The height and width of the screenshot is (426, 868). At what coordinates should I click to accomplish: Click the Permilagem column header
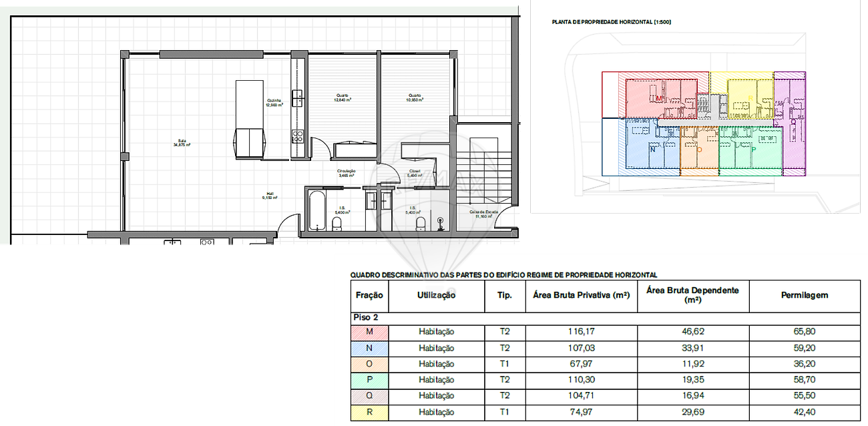pyautogui.click(x=804, y=295)
